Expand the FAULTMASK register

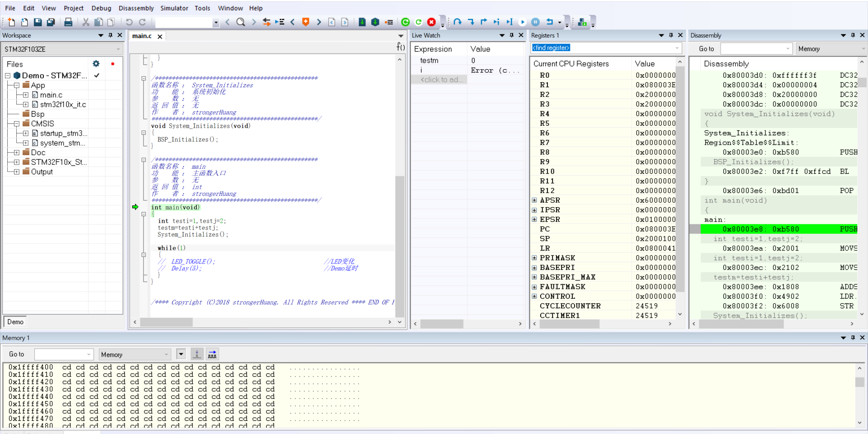[x=534, y=287]
